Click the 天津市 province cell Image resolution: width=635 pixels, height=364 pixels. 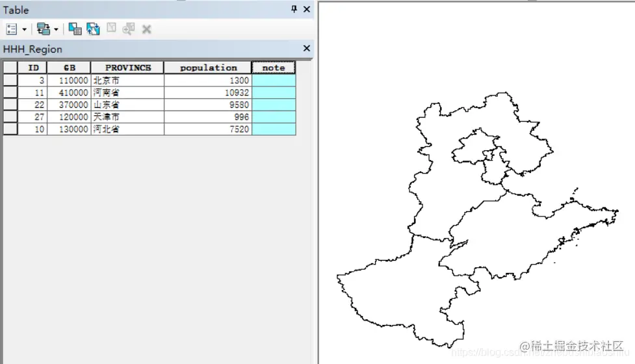(x=127, y=116)
